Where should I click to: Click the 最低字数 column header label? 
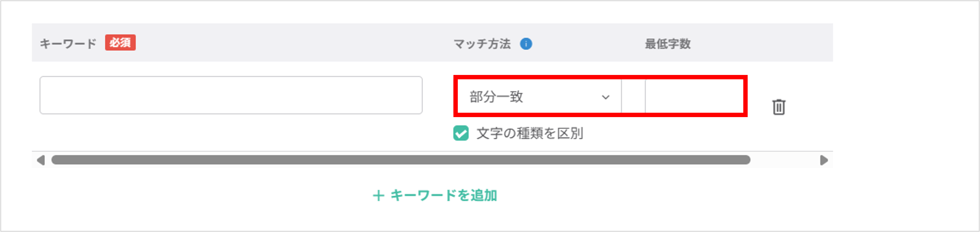coord(667,44)
